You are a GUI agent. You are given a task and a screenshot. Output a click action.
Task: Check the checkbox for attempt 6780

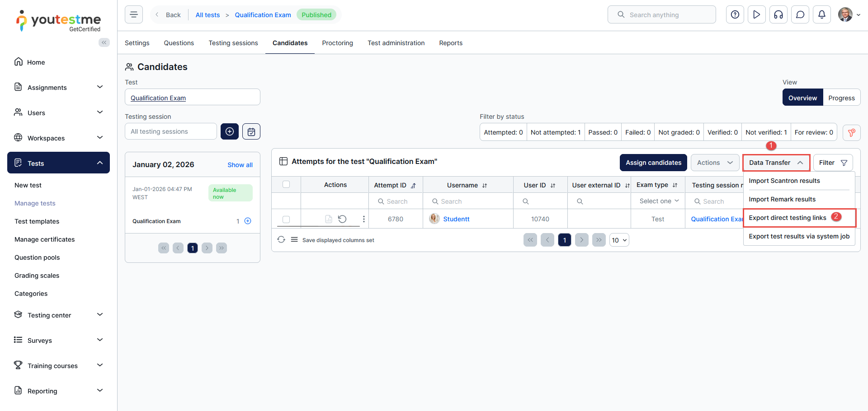286,220
